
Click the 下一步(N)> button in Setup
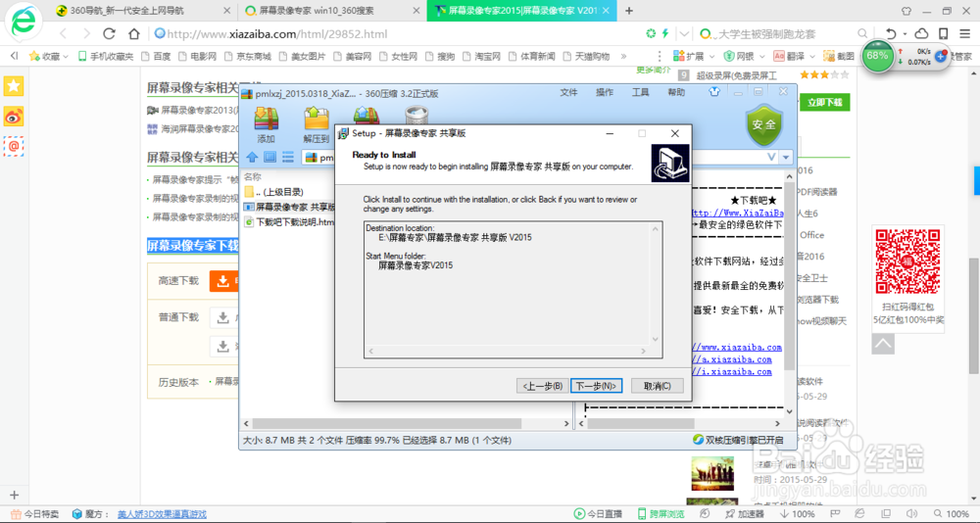[596, 386]
